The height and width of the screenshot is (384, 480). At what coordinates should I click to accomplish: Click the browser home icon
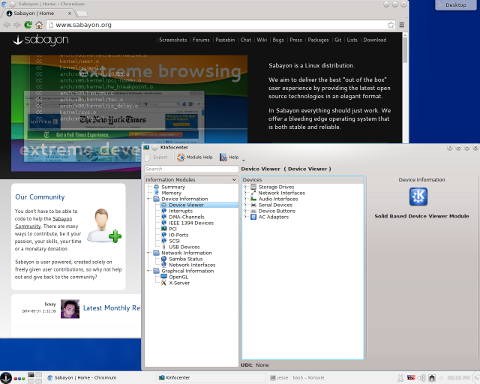39,25
